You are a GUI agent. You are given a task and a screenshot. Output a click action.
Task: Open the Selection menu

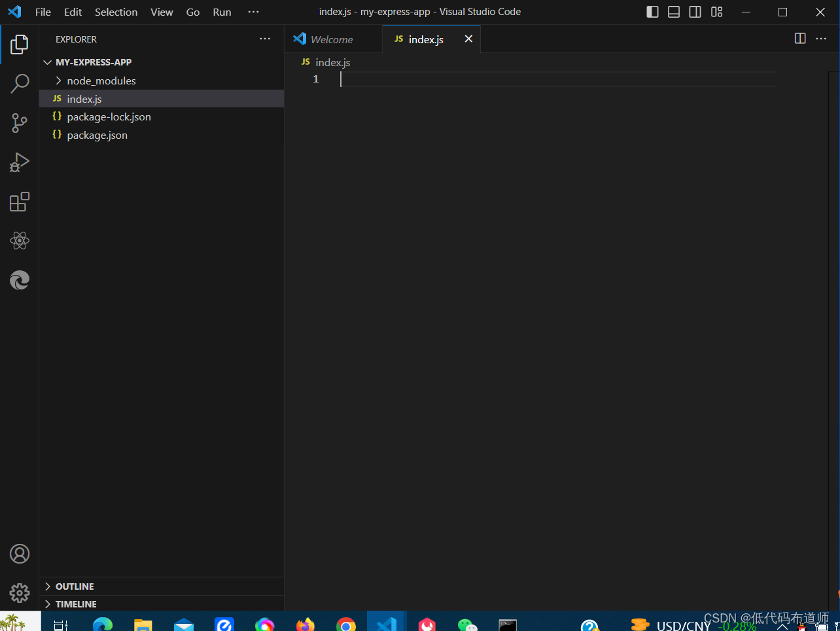pos(116,12)
